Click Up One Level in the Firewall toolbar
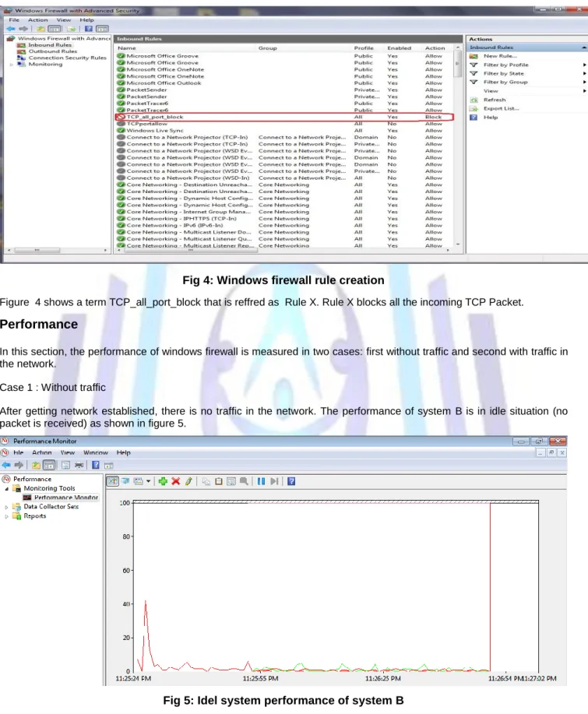This screenshot has width=588, height=714. coord(41,28)
